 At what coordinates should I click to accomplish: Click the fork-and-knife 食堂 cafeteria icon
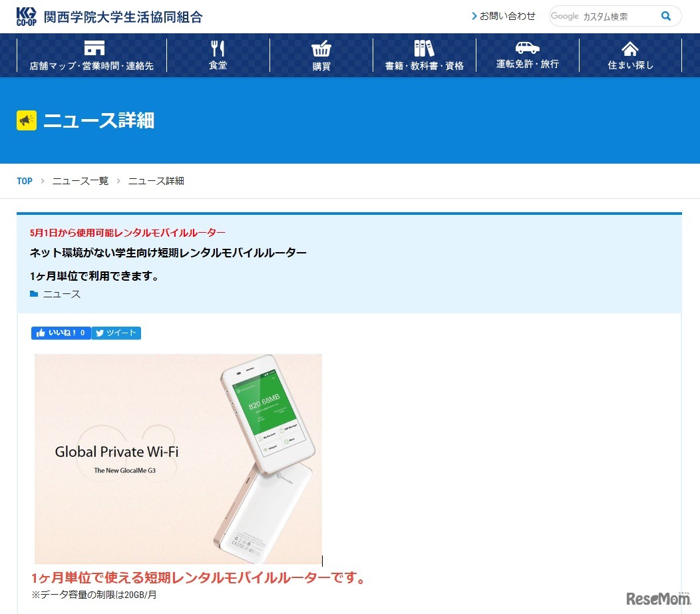pyautogui.click(x=218, y=48)
